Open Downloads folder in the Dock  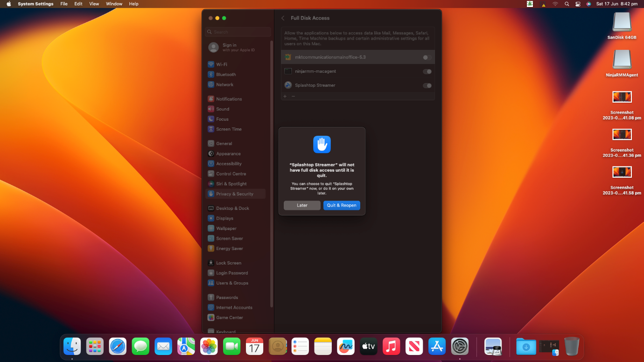(526, 346)
